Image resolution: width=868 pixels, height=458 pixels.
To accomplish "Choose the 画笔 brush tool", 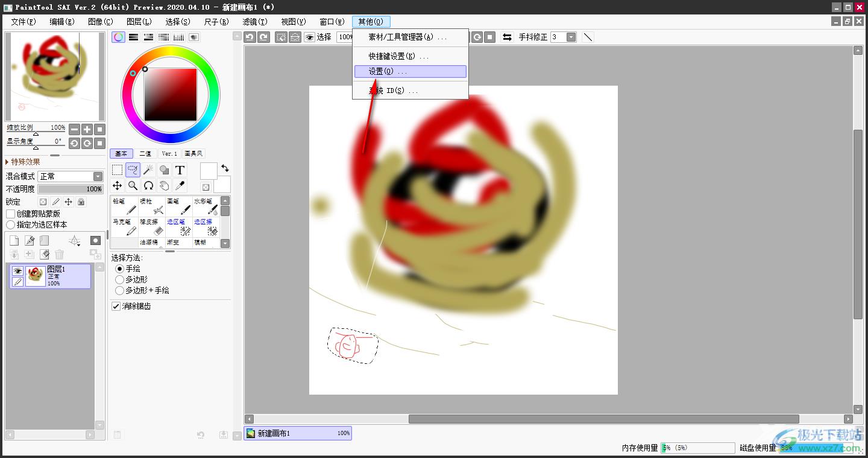I will 179,206.
